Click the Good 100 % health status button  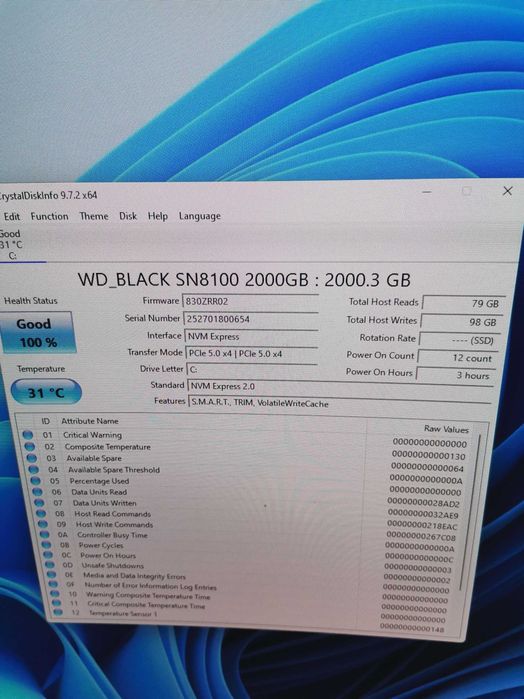click(x=38, y=333)
